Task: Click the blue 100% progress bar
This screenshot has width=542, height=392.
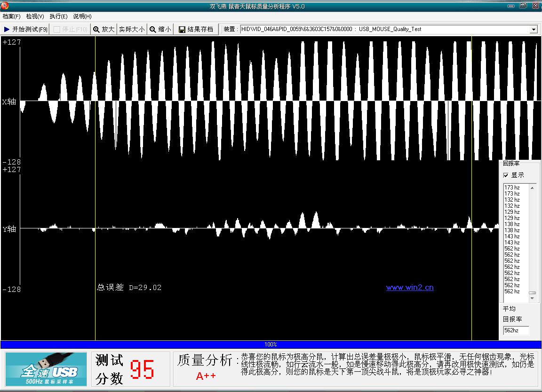Action: (x=271, y=345)
